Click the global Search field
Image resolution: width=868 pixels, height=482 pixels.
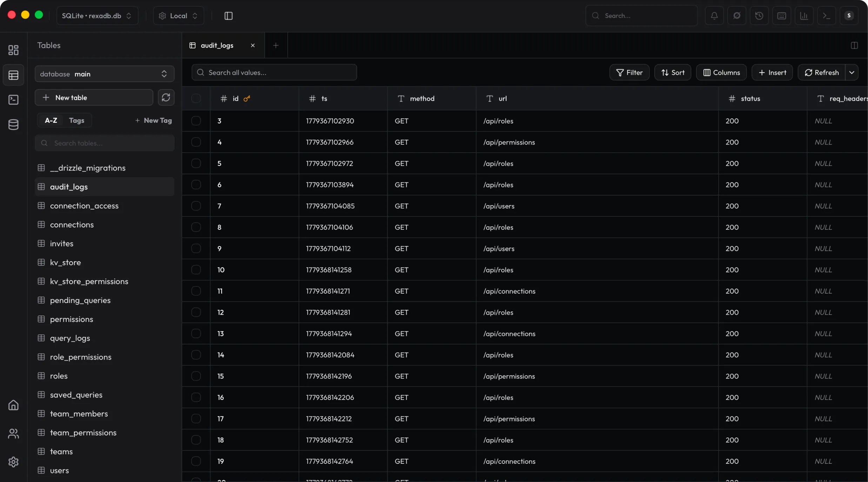point(642,16)
